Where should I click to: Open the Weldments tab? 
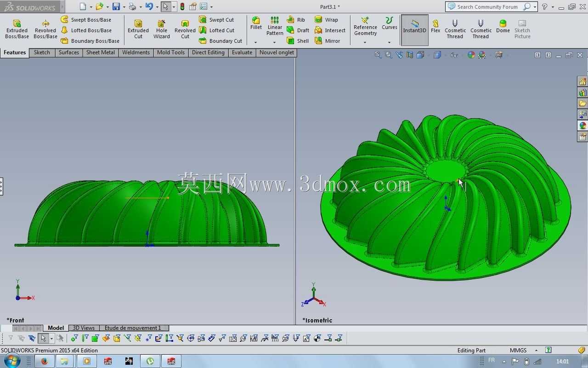[x=136, y=52]
